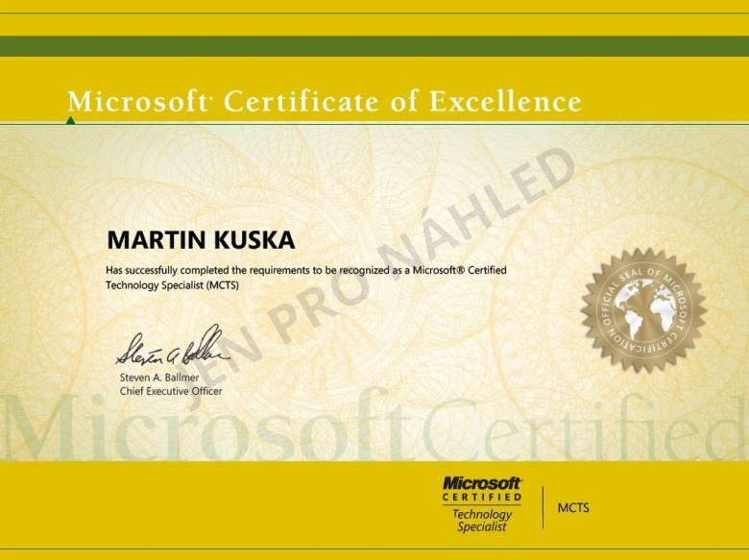The width and height of the screenshot is (749, 560).
Task: Click the line 'Has successfully completed the requirements'
Action: pos(306,271)
